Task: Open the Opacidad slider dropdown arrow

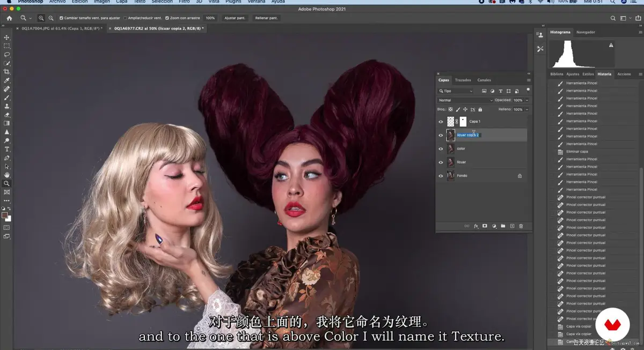Action: [x=527, y=100]
